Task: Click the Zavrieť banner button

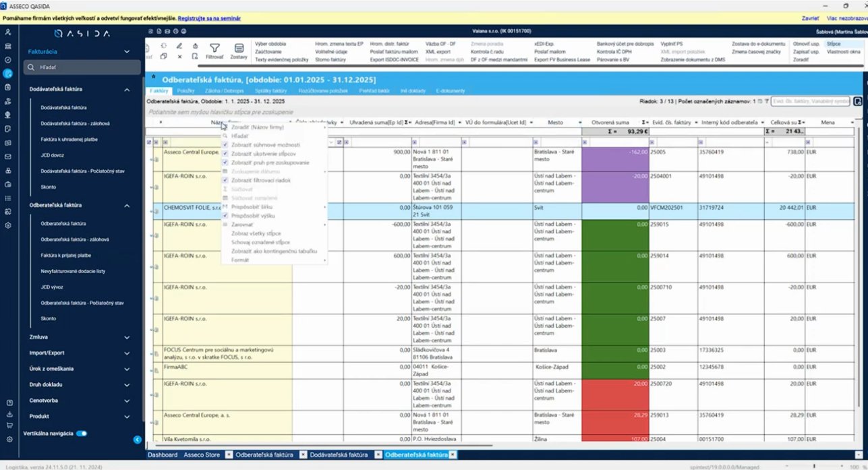Action: pyautogui.click(x=810, y=18)
